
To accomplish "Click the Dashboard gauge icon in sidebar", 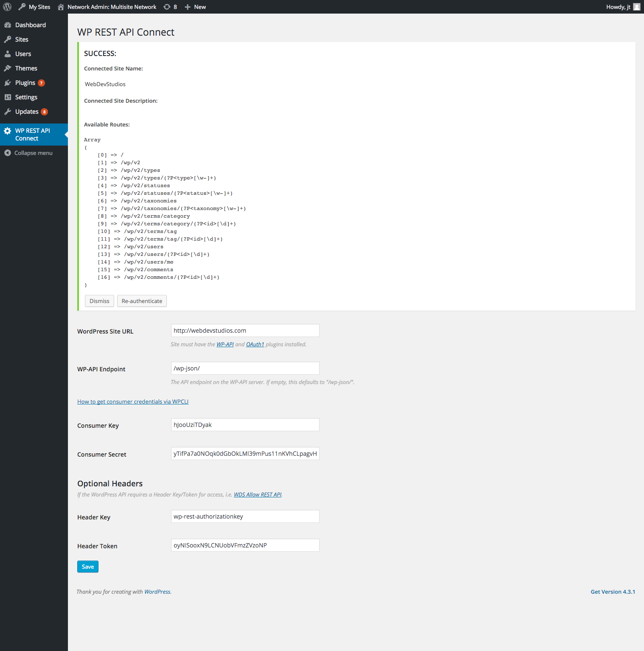I will pos(8,25).
